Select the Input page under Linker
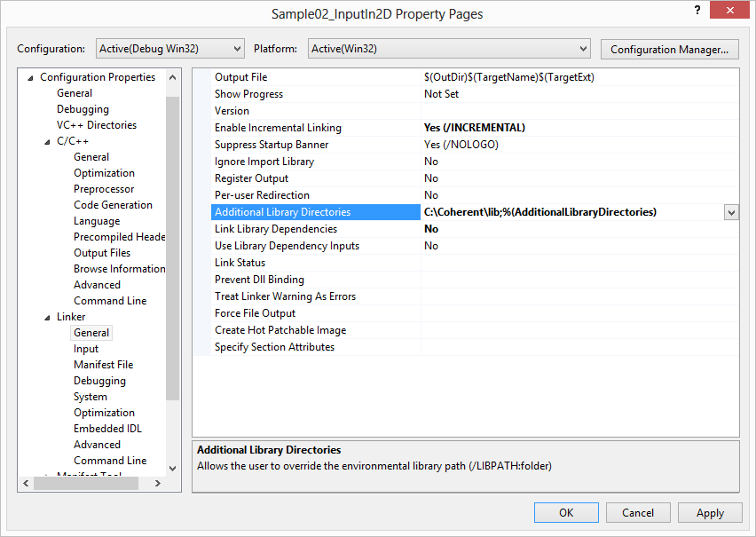756x537 pixels. pyautogui.click(x=86, y=348)
